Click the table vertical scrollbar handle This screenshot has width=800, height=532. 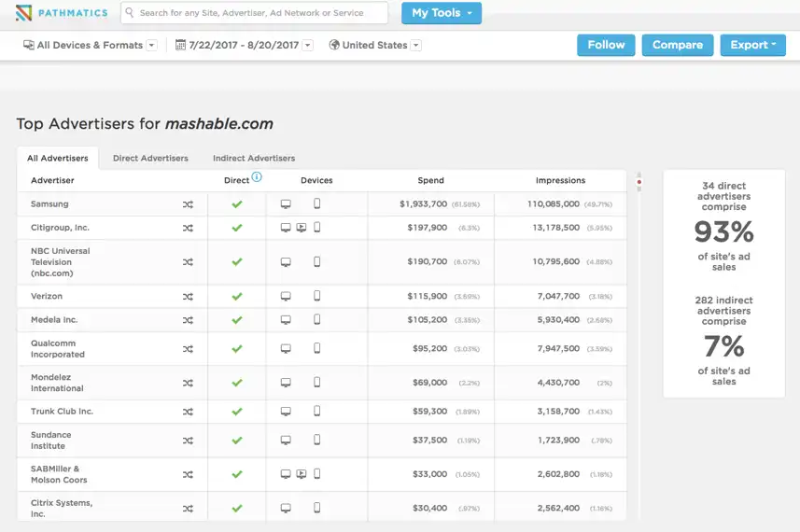click(639, 182)
